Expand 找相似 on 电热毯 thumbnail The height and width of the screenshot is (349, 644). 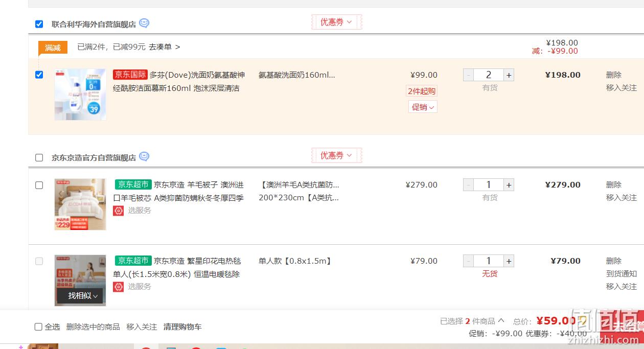click(80, 295)
